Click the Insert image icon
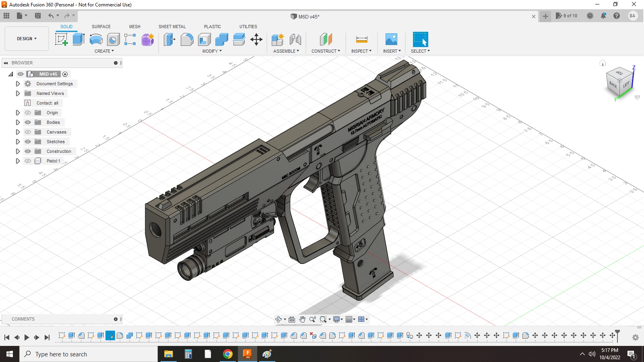Image resolution: width=644 pixels, height=362 pixels. tap(391, 39)
